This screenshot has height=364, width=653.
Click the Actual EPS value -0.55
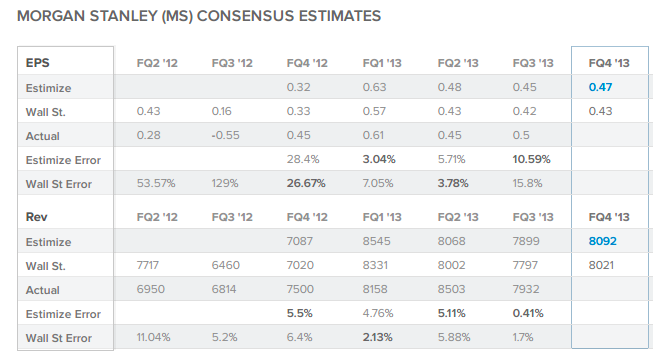pos(225,135)
